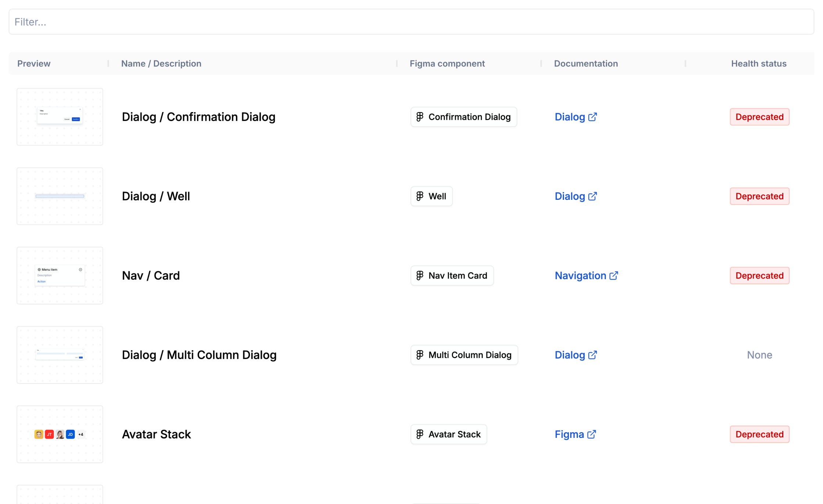The image size is (823, 504).
Task: Click the Name / Description column header
Action: 161,64
